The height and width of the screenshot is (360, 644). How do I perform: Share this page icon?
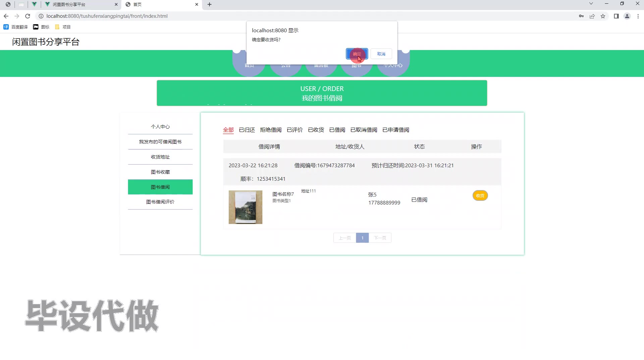pyautogui.click(x=592, y=16)
